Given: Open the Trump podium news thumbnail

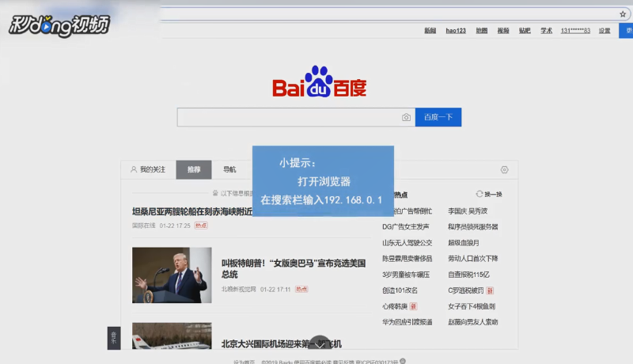Looking at the screenshot, I should pyautogui.click(x=172, y=275).
